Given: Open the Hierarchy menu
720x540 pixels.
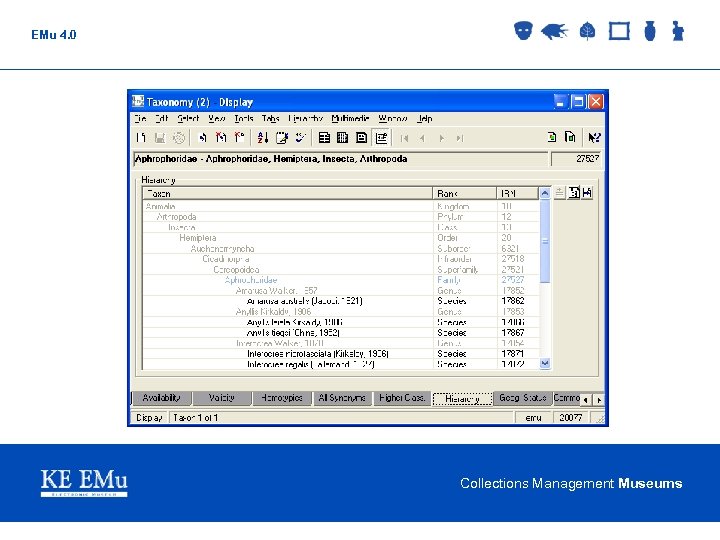Looking at the screenshot, I should point(305,118).
